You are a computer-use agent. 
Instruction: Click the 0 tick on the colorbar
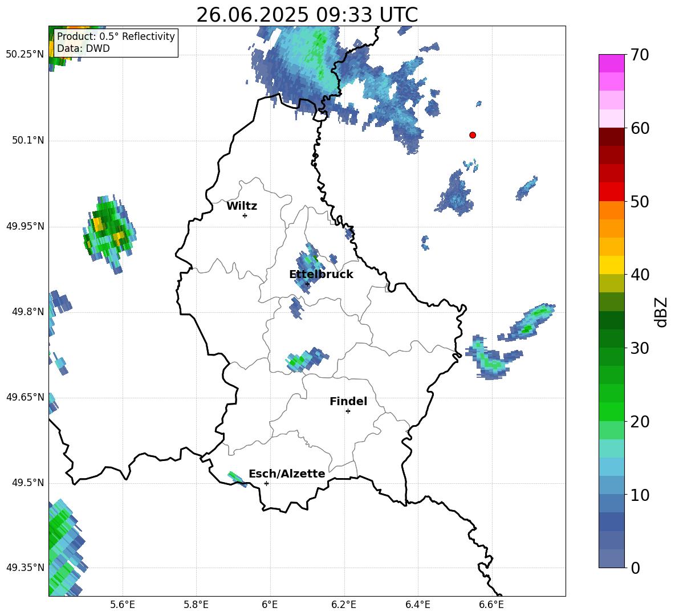tap(635, 568)
